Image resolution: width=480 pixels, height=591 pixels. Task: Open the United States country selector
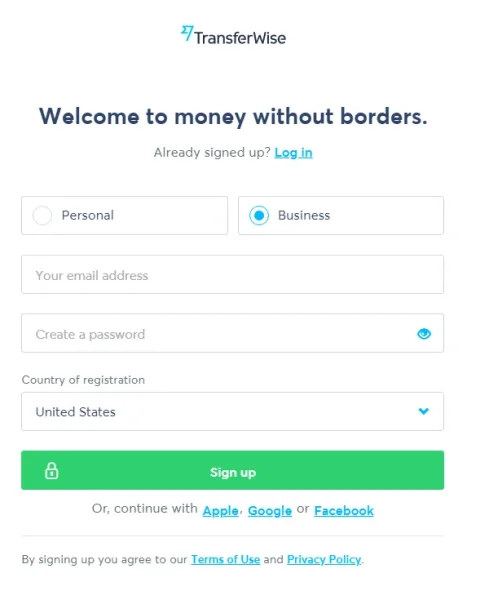click(x=232, y=412)
